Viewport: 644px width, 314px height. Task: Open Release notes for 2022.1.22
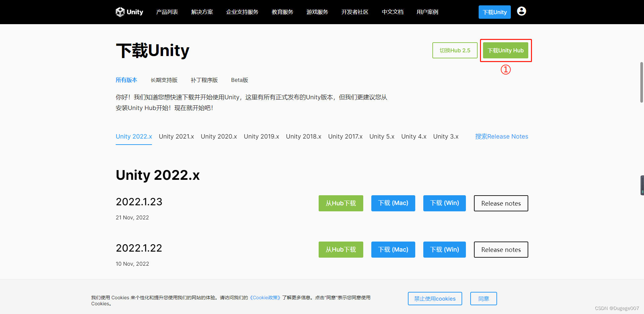pyautogui.click(x=501, y=250)
